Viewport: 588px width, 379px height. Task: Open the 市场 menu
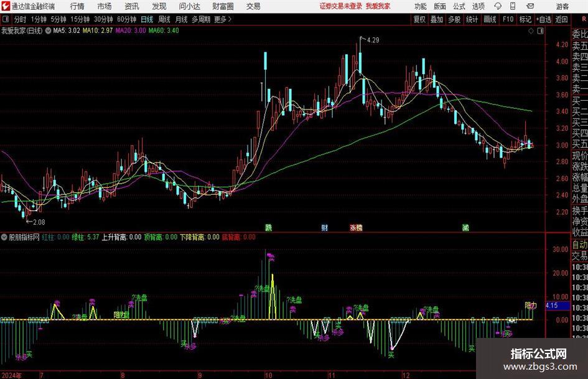[105, 6]
